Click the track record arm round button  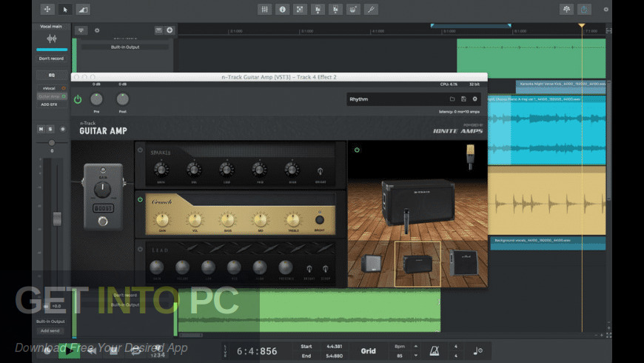(x=63, y=129)
